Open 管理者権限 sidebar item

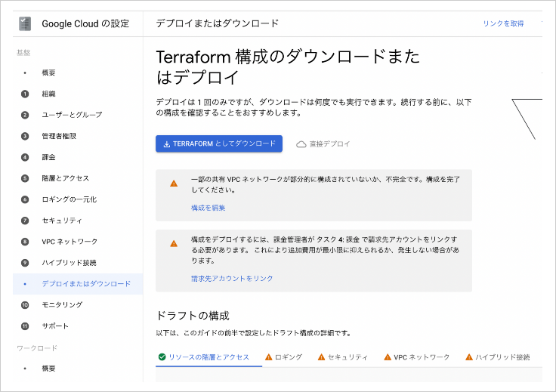point(59,136)
